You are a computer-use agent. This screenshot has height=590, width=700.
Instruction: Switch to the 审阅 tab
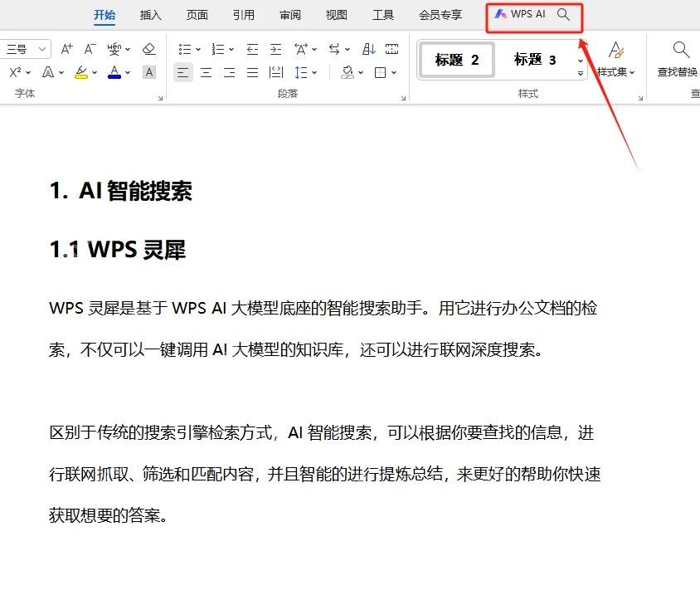coord(290,15)
